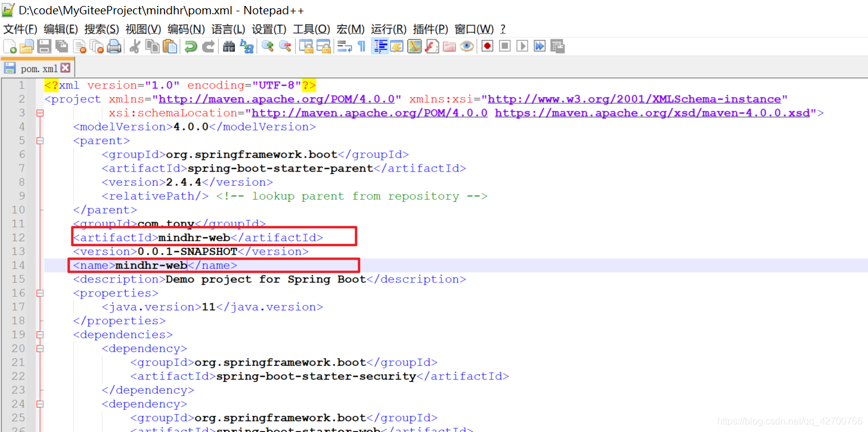Toggle synchronized horizontal scrolling
This screenshot has width=868, height=432.
click(323, 46)
